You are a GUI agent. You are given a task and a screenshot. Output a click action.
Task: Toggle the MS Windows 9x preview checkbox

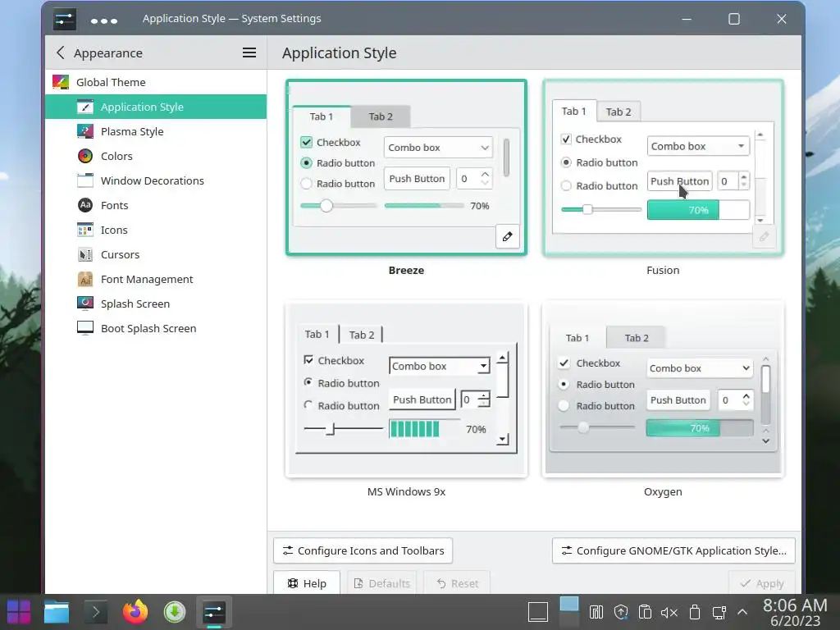click(x=308, y=360)
